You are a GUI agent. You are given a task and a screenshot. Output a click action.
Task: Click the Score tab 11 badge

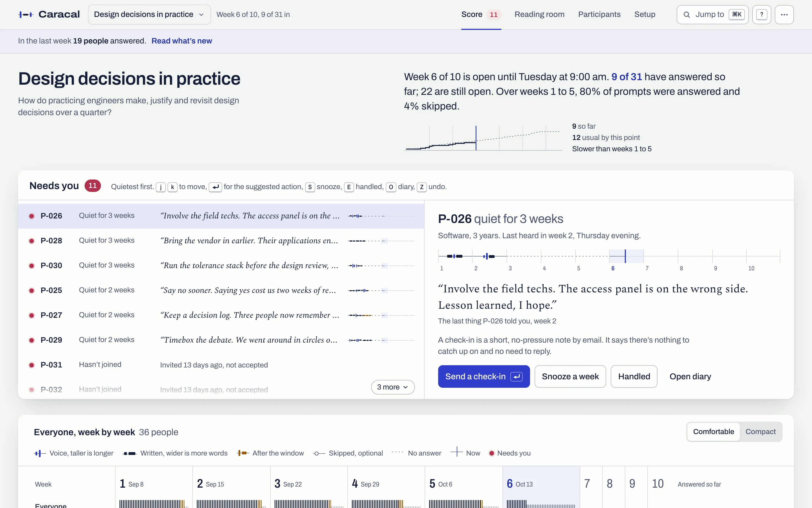(494, 14)
